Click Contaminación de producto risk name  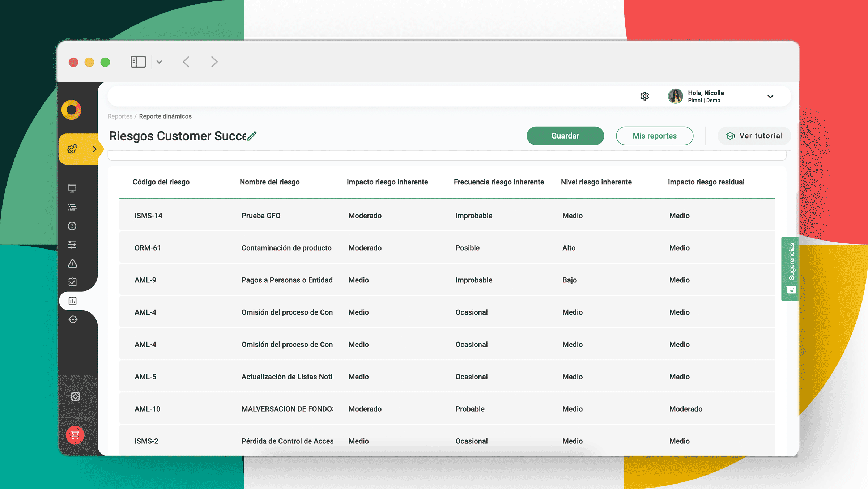[x=286, y=248]
